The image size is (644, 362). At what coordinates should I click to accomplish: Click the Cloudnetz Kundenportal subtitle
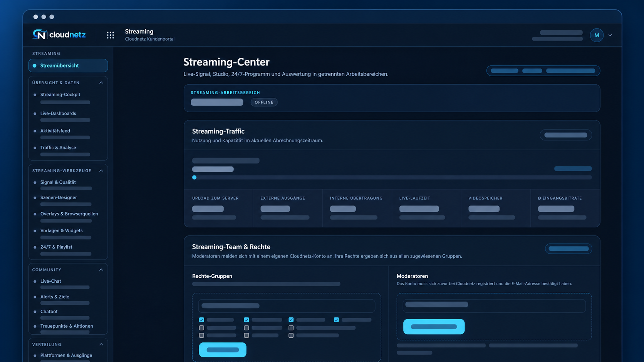[x=150, y=39]
